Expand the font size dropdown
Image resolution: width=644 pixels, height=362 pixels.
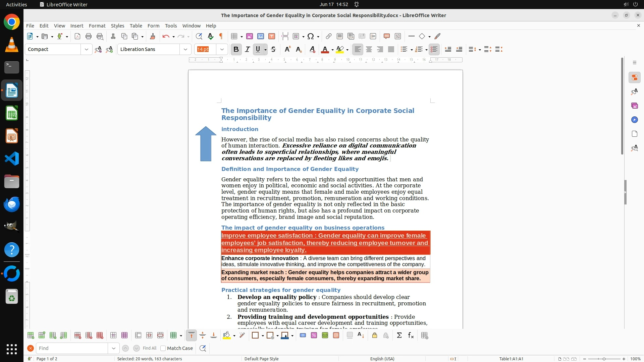tap(222, 49)
